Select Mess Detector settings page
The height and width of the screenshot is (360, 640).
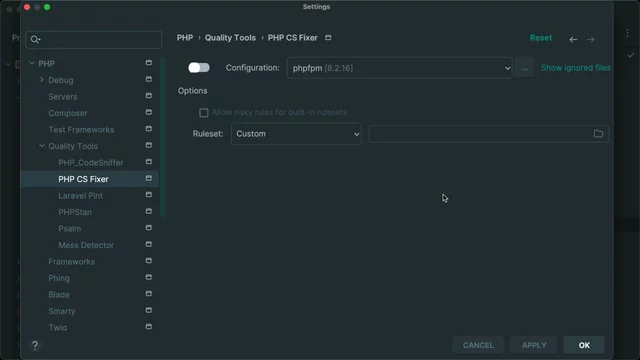click(86, 245)
